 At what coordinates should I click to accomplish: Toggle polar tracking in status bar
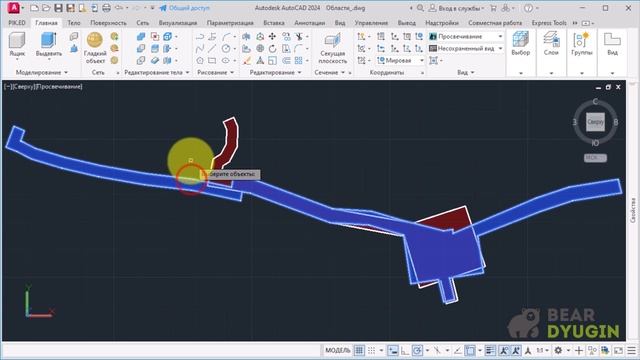coord(417,350)
